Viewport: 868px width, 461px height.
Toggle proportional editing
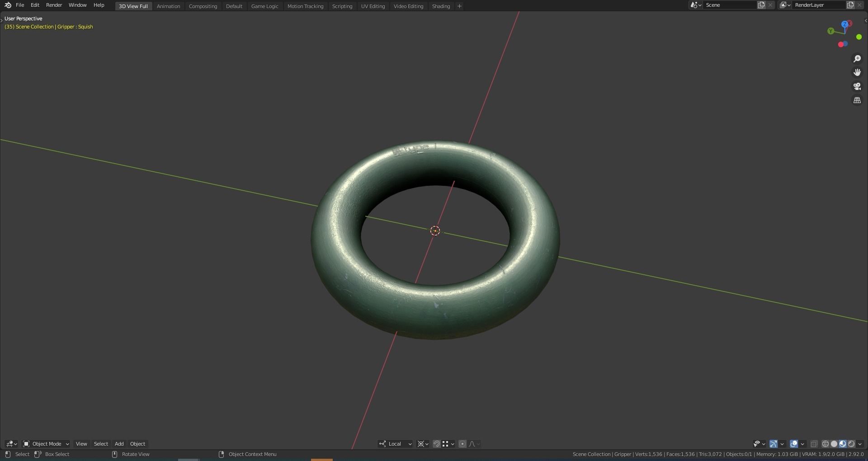click(462, 444)
